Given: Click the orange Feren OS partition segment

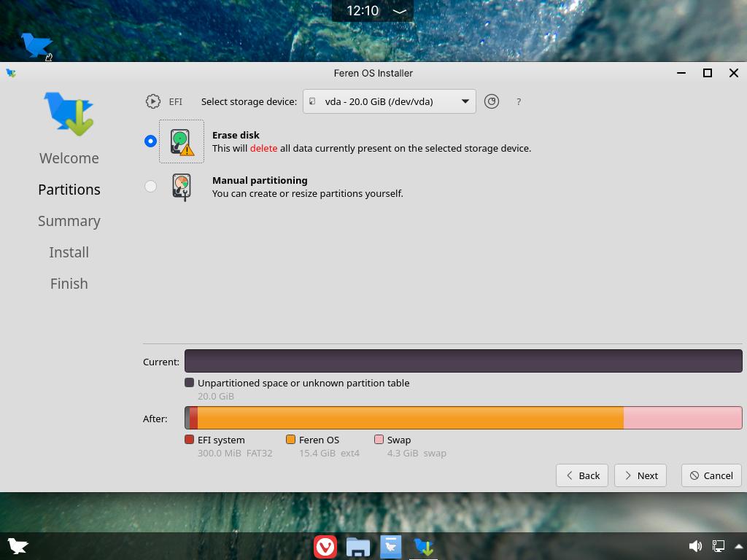Looking at the screenshot, I should click(x=410, y=418).
